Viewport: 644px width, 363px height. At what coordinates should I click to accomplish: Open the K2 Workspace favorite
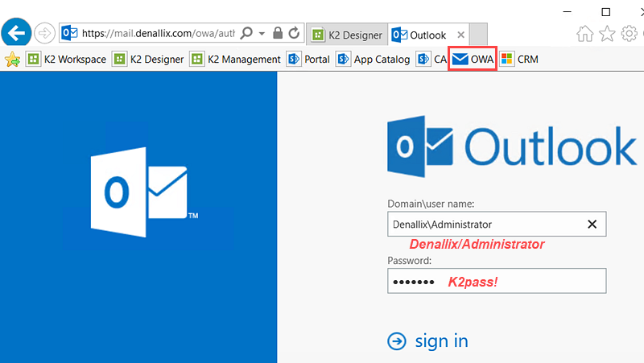(x=66, y=60)
